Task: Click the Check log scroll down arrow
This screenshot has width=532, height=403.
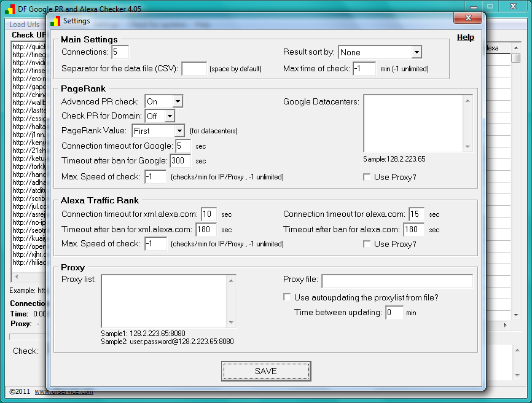Action: tap(517, 375)
